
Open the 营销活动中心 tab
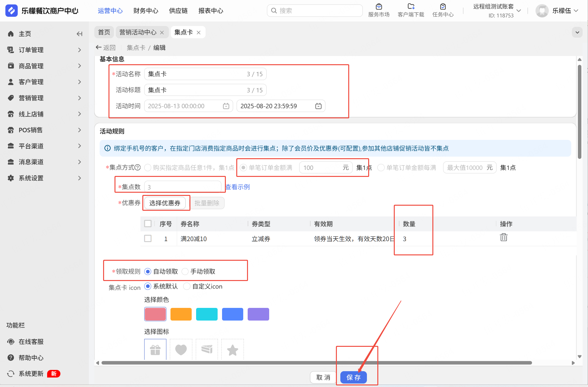pyautogui.click(x=142, y=32)
